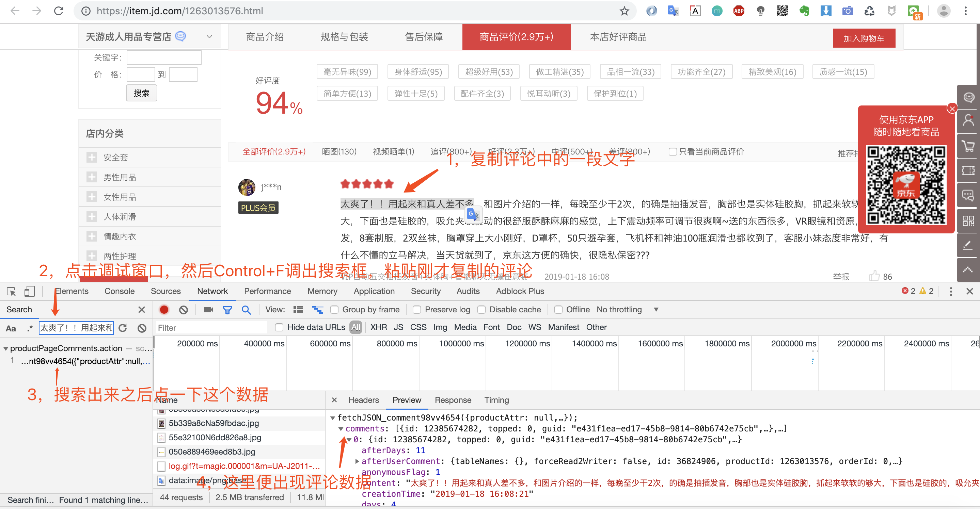Enable 只看当前商品评价 checkbox

click(x=672, y=151)
